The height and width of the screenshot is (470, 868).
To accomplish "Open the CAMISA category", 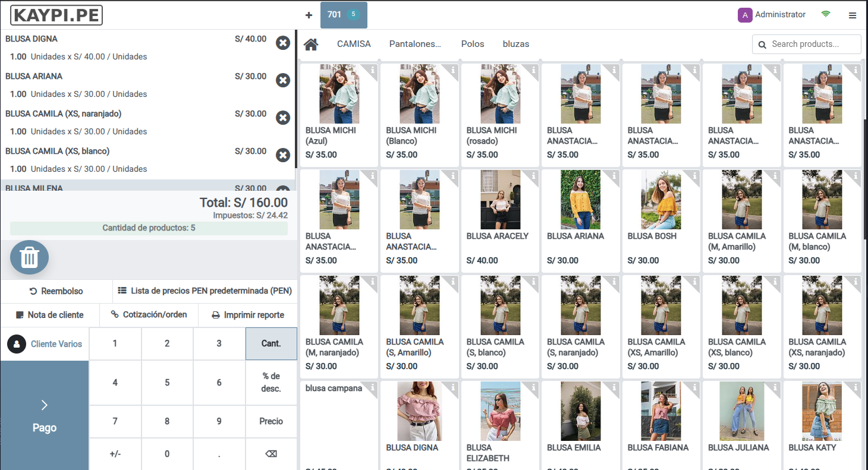I will click(354, 44).
